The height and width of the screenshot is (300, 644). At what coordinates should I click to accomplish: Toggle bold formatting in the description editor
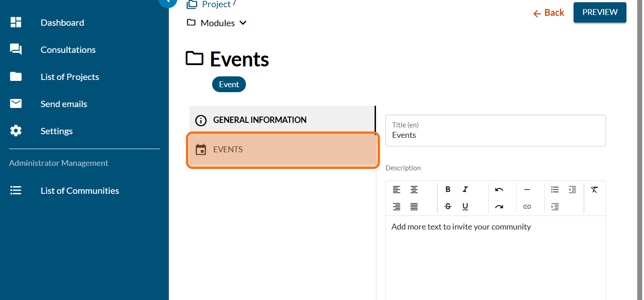coord(448,190)
